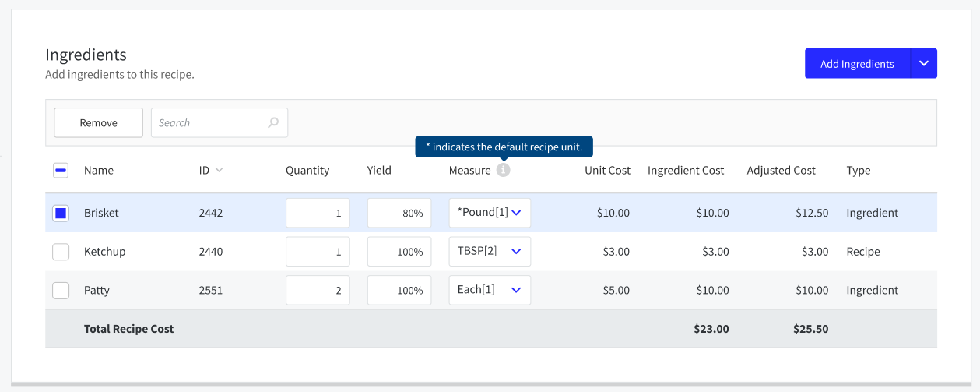Click the Patty quantity field
Image resolution: width=980 pixels, height=392 pixels.
tap(318, 291)
